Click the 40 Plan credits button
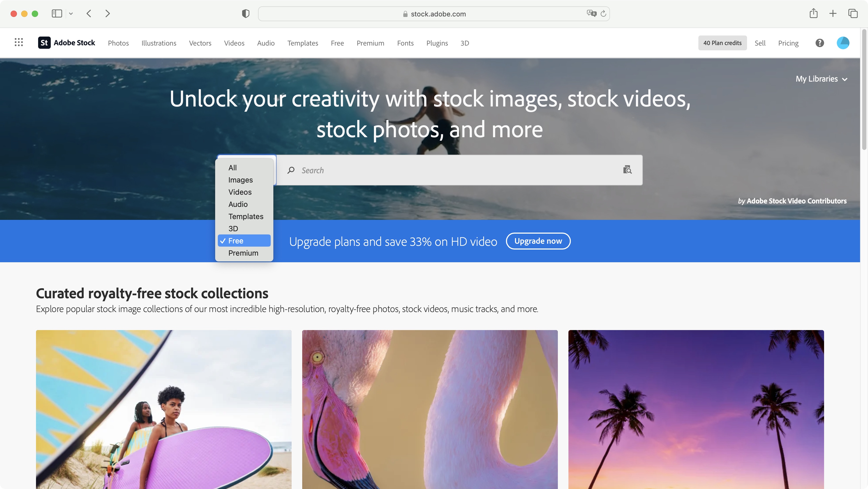 pyautogui.click(x=722, y=42)
